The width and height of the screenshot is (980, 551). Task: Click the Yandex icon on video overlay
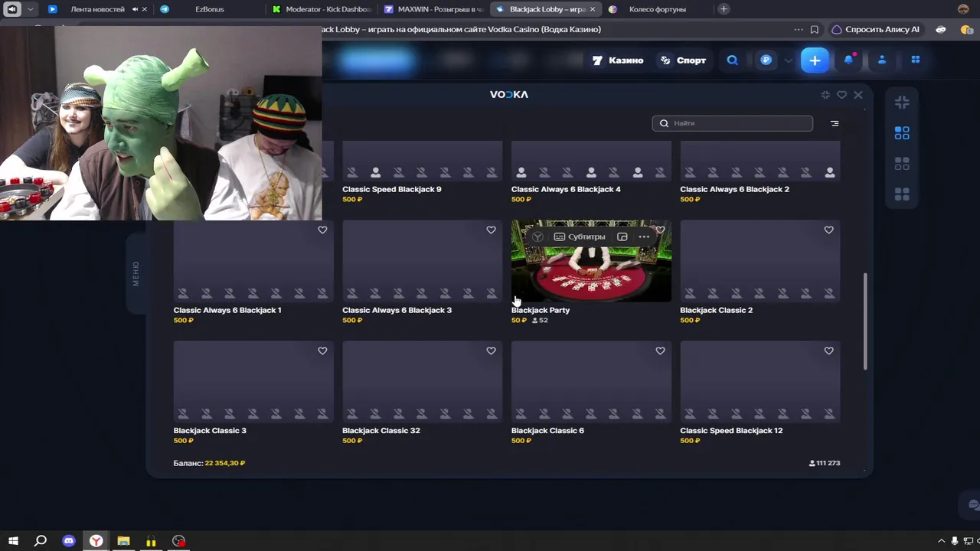(537, 237)
